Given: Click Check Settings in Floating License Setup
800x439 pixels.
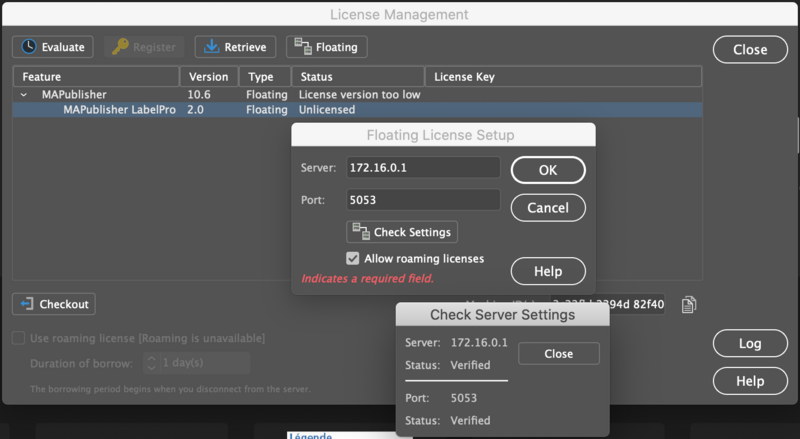Looking at the screenshot, I should [x=402, y=232].
